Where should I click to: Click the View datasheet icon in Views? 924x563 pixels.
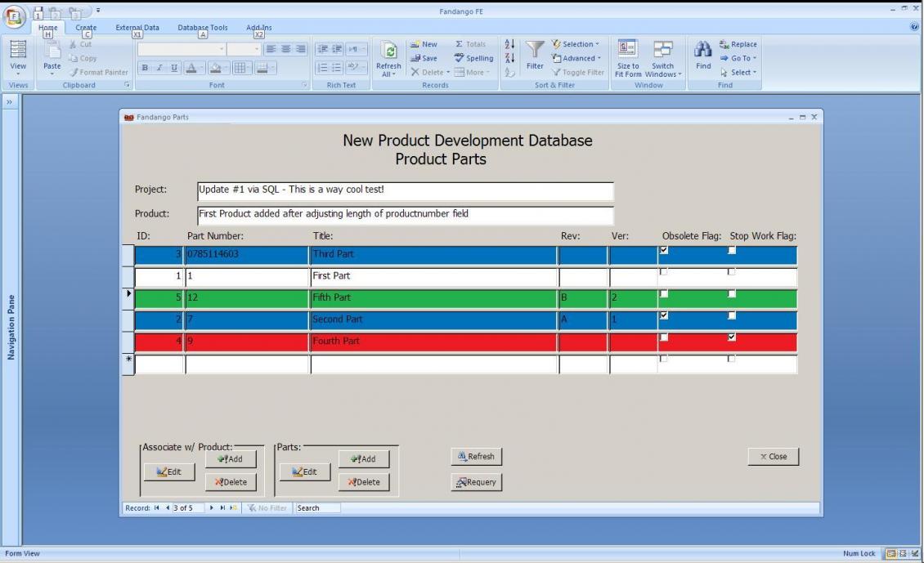tap(18, 50)
